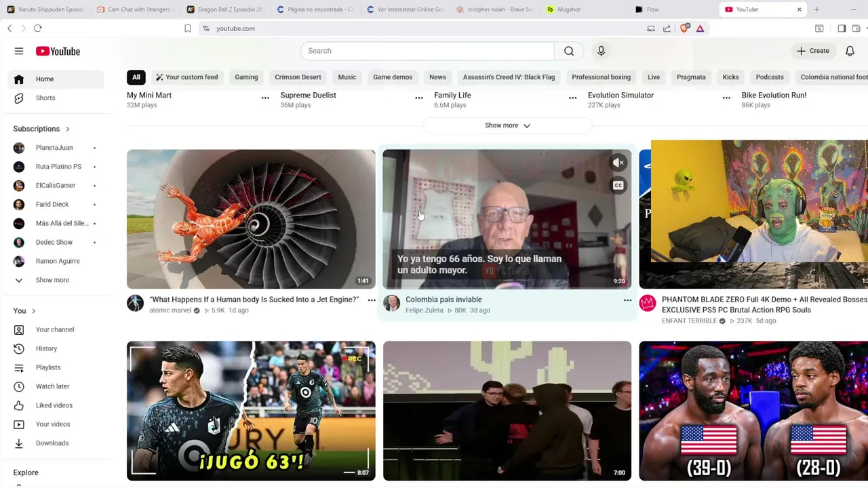Select the Gaming filter chip
Viewport: 868px width, 488px height.
(x=246, y=77)
